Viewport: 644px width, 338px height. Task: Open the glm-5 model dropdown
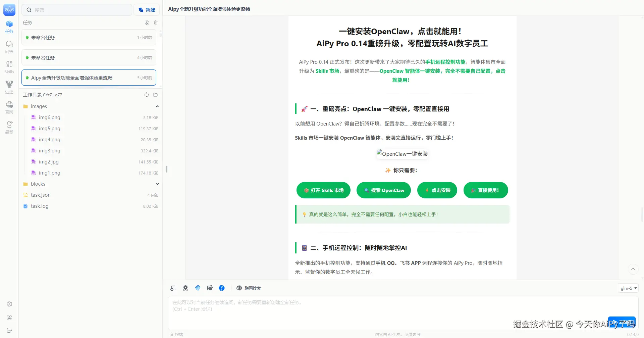[628, 288]
